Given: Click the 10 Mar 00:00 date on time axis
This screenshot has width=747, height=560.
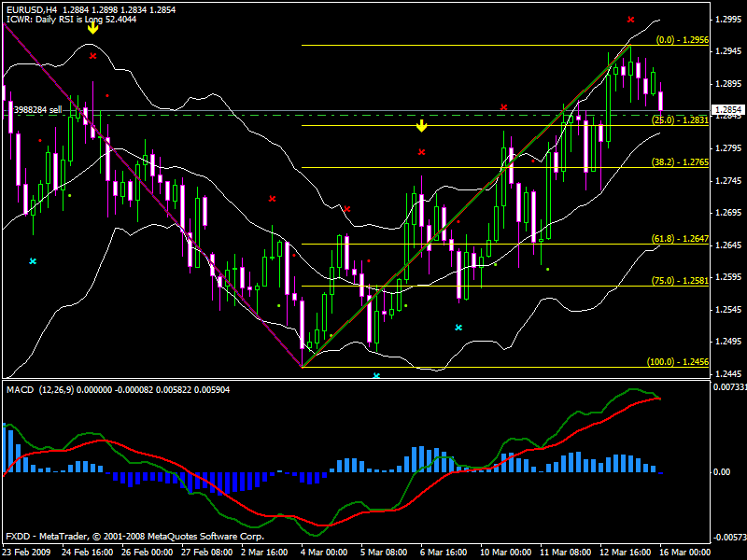Looking at the screenshot, I should pos(506,552).
